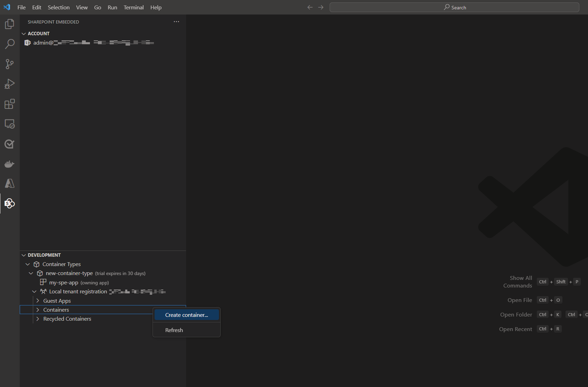Expand the Recycled Containers tree item
Image resolution: width=588 pixels, height=387 pixels.
(x=38, y=319)
